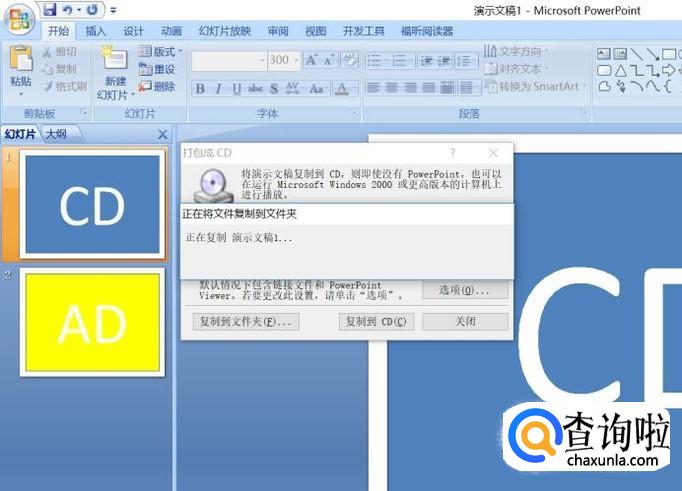Redo the last action
This screenshot has width=682, height=491.
92,9
